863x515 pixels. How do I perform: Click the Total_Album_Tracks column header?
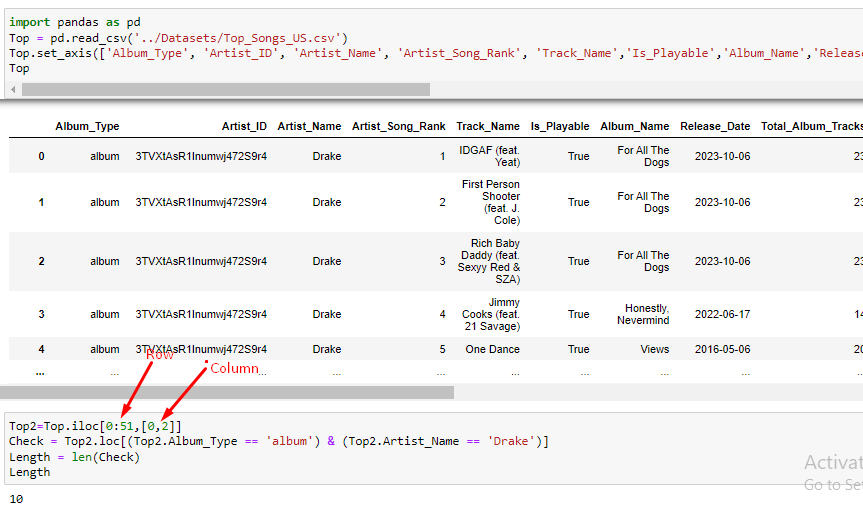click(812, 126)
